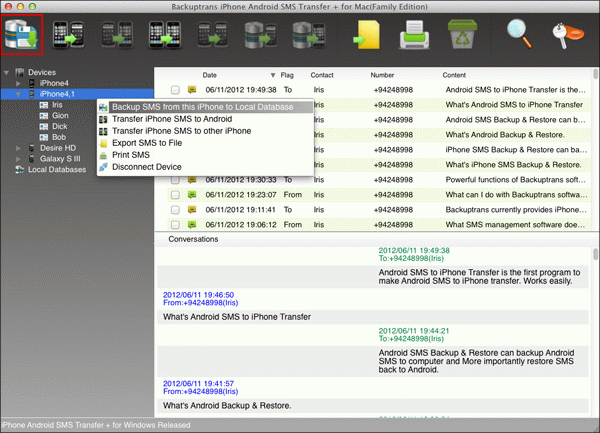Viewport: 600px width, 433px height.
Task: Click "What's iPhone SMS Backup & Restore." content
Action: coord(513,165)
